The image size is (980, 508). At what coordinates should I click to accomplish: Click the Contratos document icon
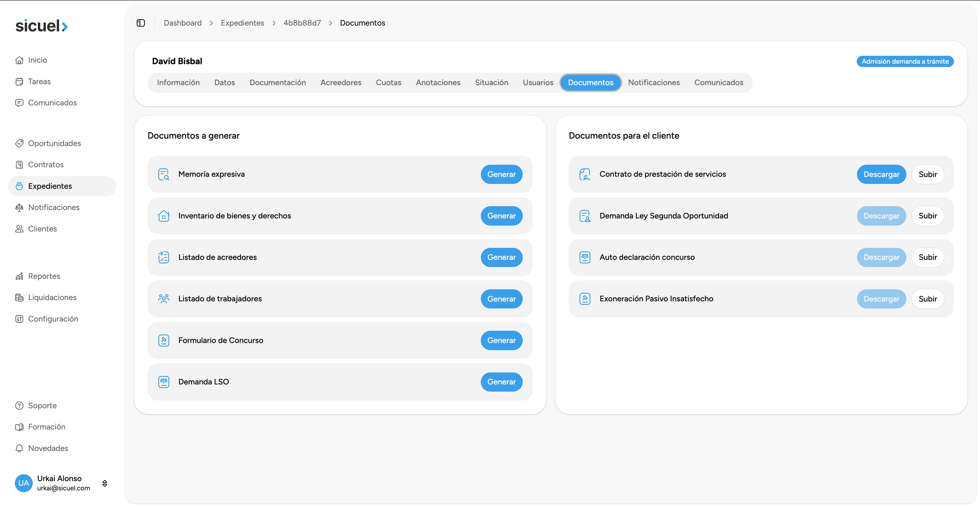(x=19, y=165)
